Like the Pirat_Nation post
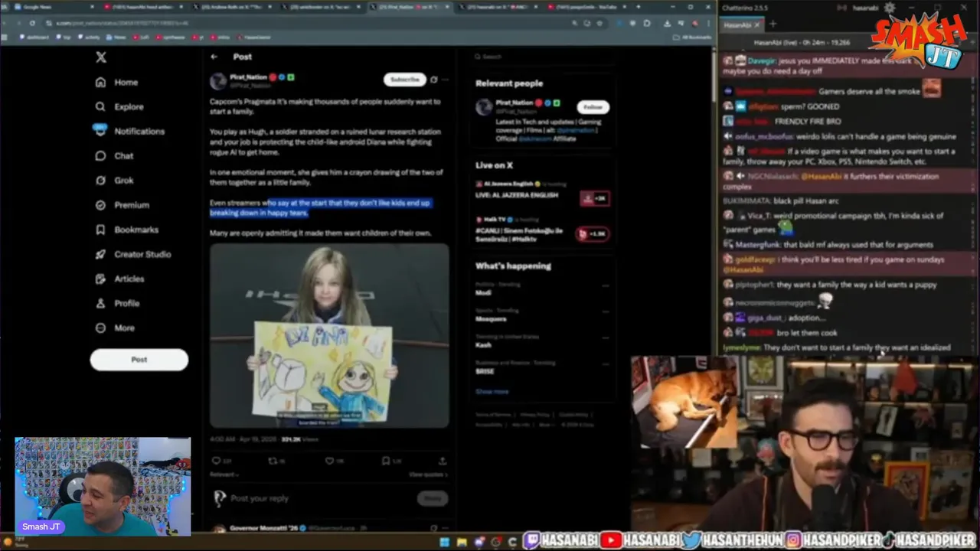This screenshot has width=980, height=551. 329,461
